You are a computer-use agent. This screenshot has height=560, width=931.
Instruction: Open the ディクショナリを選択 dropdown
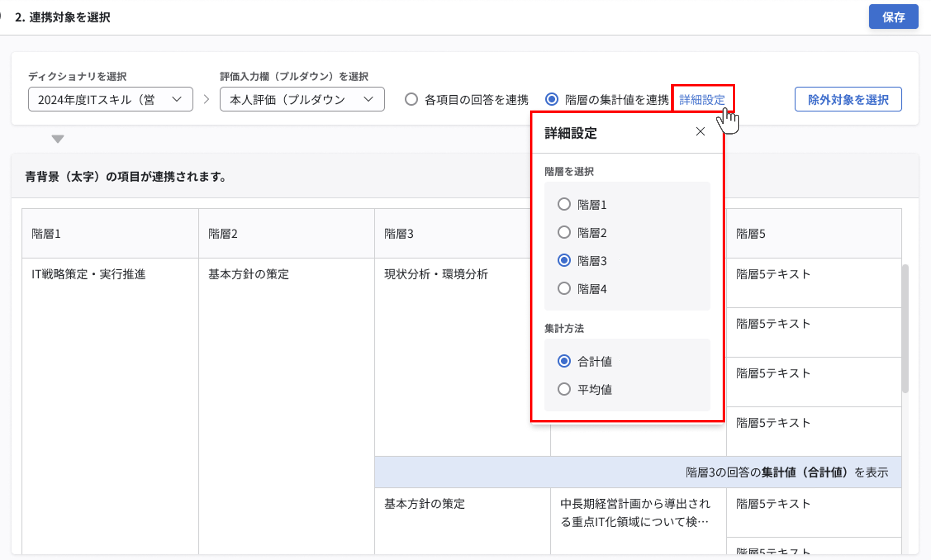pyautogui.click(x=110, y=100)
